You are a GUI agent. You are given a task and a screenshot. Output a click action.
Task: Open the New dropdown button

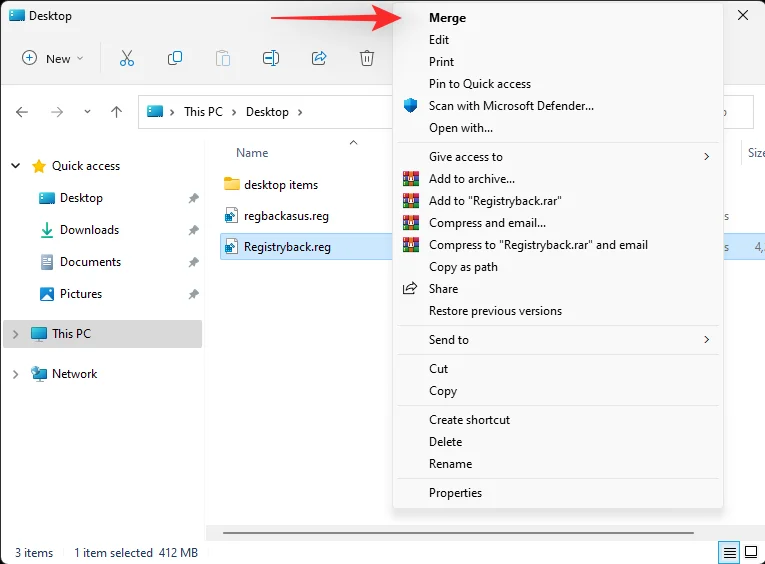[x=53, y=58]
